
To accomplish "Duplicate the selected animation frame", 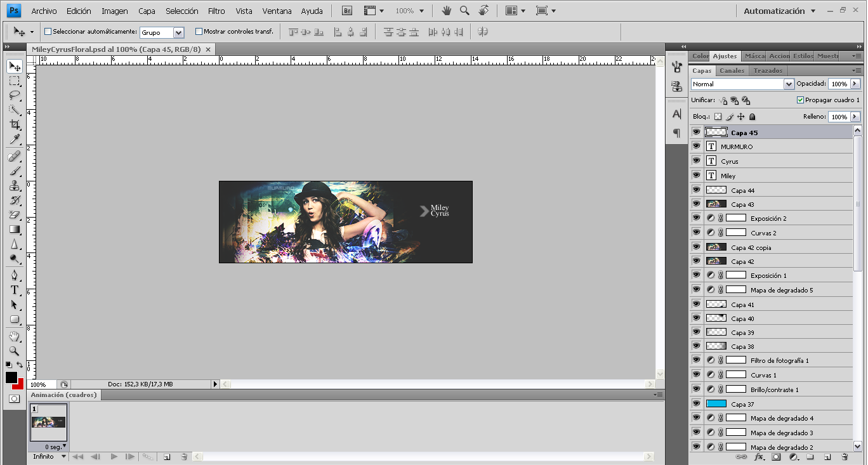I will 167,457.
